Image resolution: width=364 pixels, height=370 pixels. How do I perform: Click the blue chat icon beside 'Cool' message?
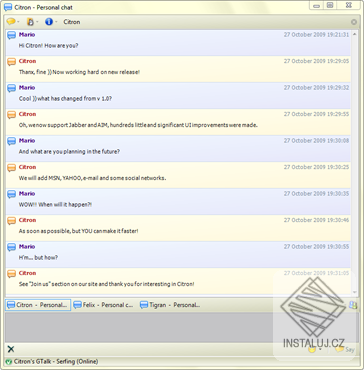coord(12,88)
